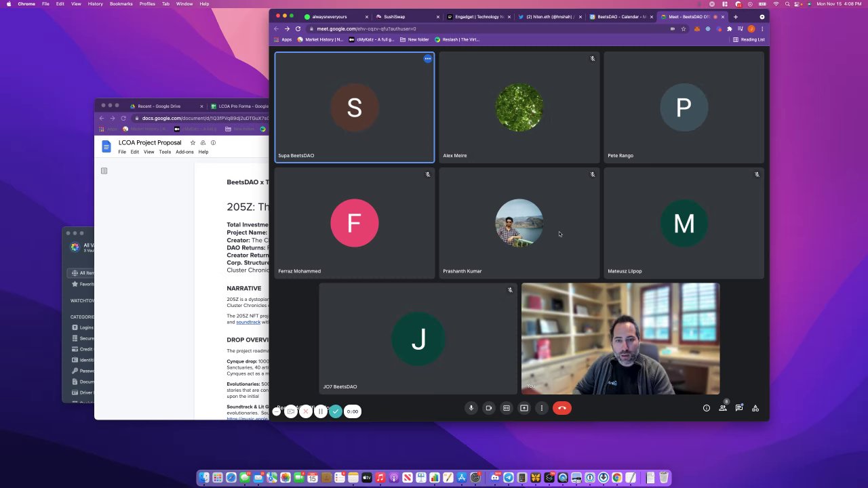Open the Chrome extensions puzzle icon

click(x=730, y=28)
